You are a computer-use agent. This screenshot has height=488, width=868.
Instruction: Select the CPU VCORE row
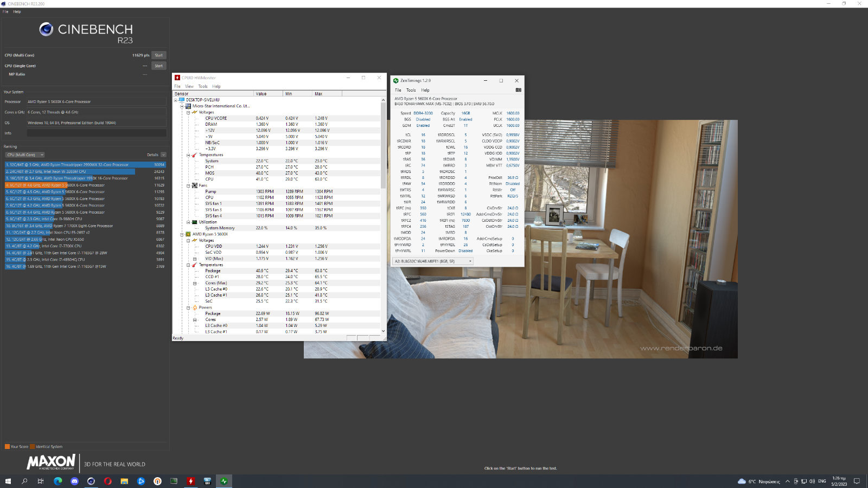pos(277,118)
